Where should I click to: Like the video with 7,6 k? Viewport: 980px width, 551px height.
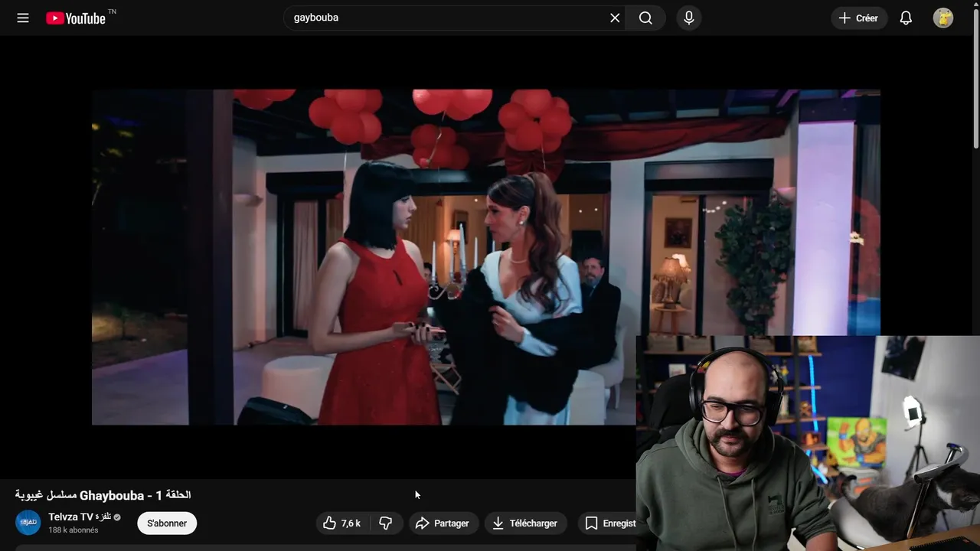[342, 523]
